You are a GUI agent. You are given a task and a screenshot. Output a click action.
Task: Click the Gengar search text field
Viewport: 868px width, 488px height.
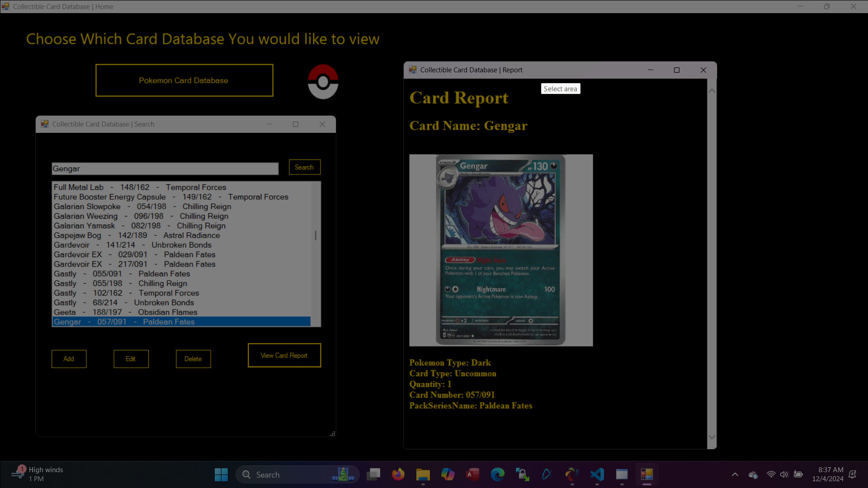pos(165,169)
